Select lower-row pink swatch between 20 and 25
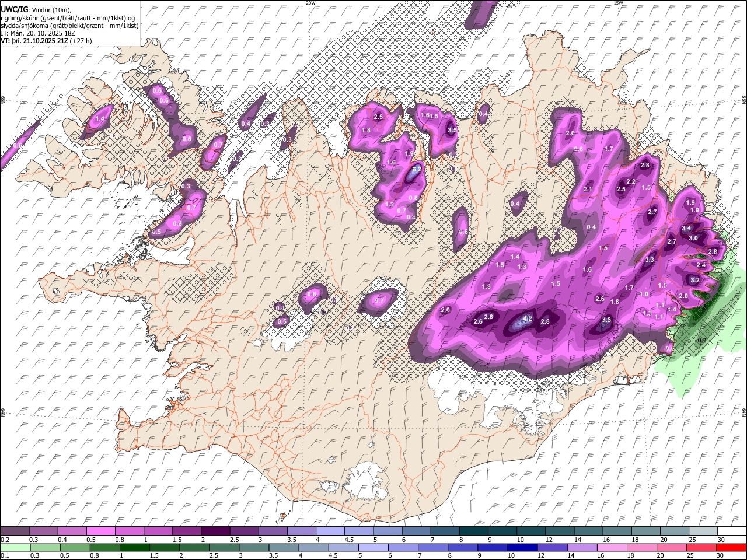The height and width of the screenshot is (560, 747). pyautogui.click(x=672, y=547)
